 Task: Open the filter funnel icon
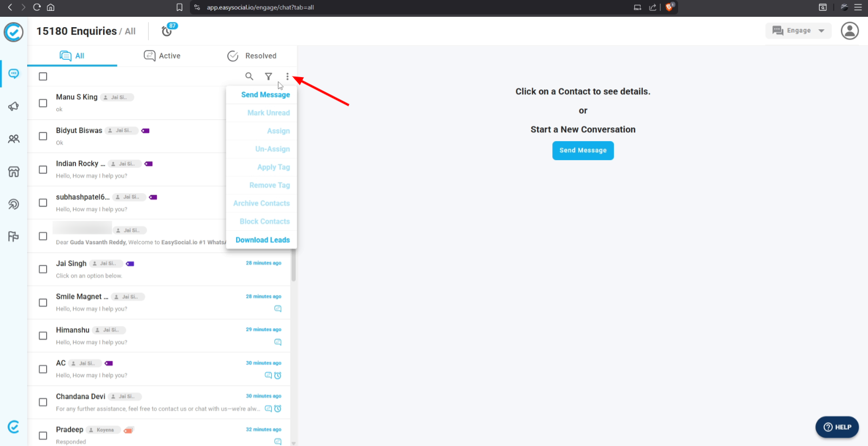269,77
